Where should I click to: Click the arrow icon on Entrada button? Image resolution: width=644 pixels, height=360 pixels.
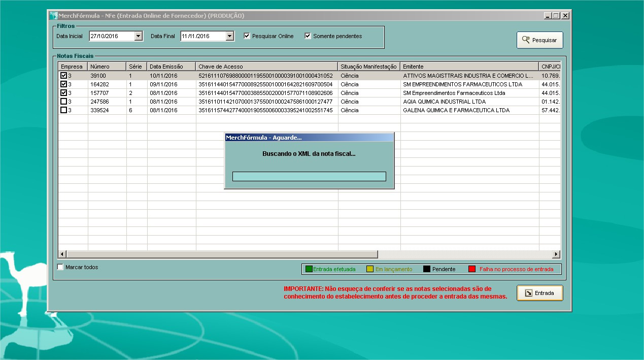coord(528,293)
